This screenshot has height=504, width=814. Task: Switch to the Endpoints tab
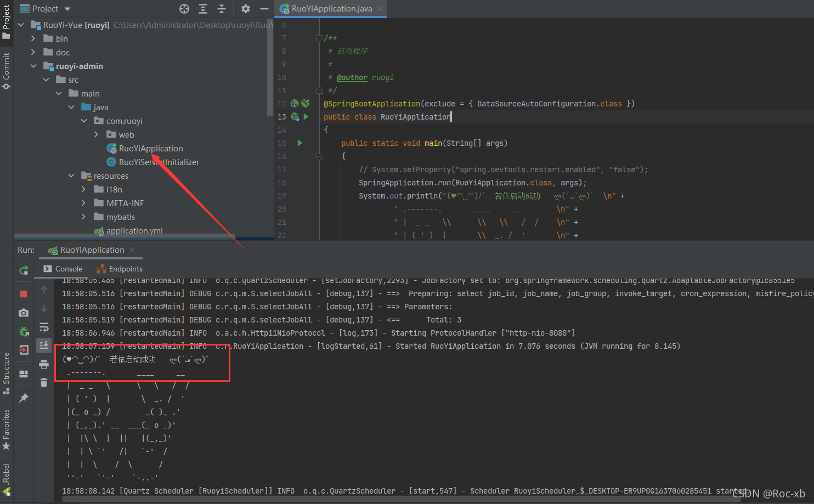[x=120, y=269]
